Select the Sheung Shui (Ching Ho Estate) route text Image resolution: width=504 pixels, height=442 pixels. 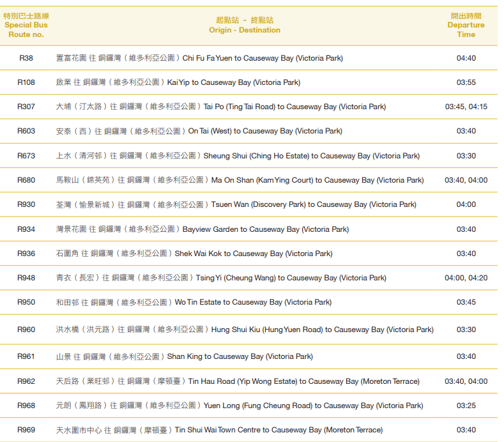pyautogui.click(x=238, y=156)
